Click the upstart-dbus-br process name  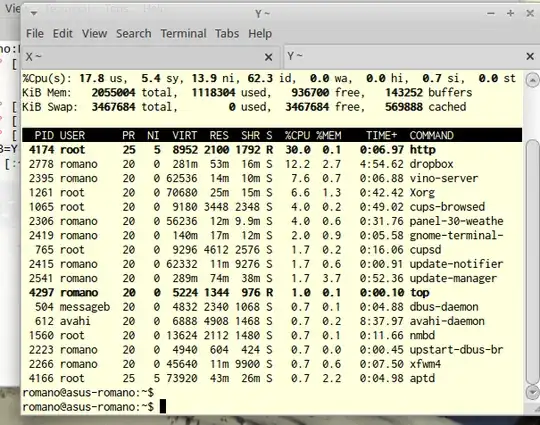point(456,350)
